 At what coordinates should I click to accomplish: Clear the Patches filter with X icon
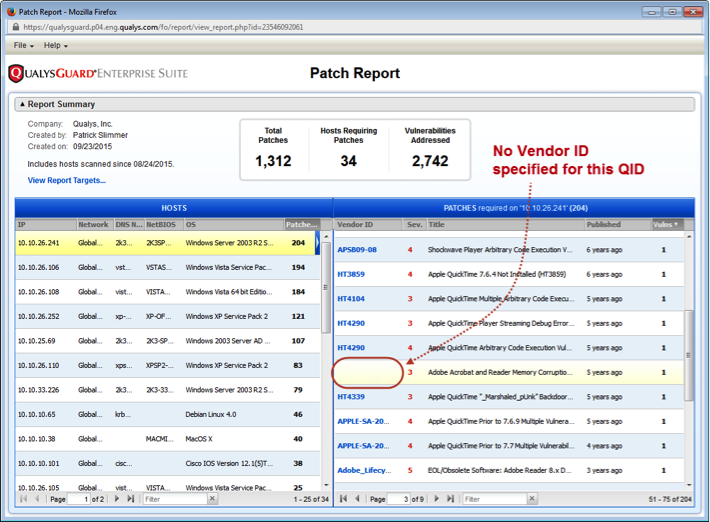532,498
